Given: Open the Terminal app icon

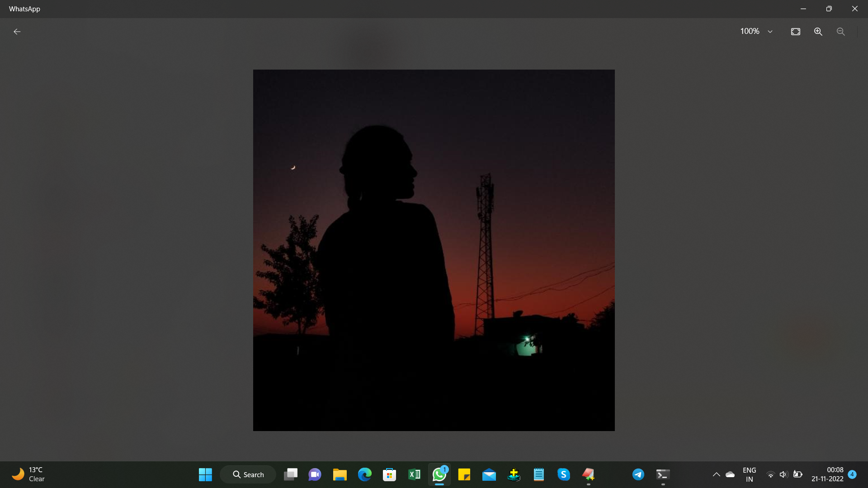Looking at the screenshot, I should point(663,474).
